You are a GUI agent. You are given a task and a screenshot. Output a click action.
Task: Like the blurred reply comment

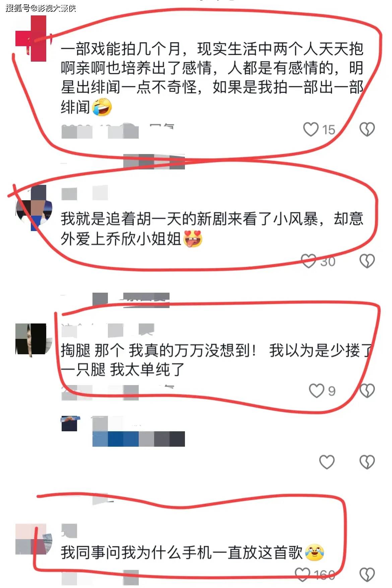point(327,462)
